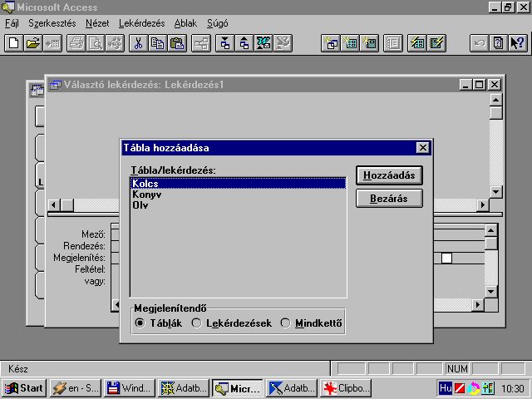Open the Fájl menu

pos(12,23)
